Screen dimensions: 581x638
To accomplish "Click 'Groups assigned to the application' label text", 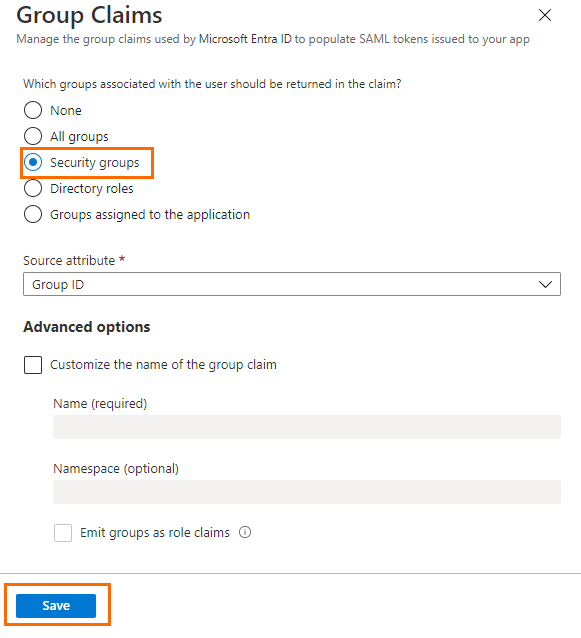I will [150, 215].
